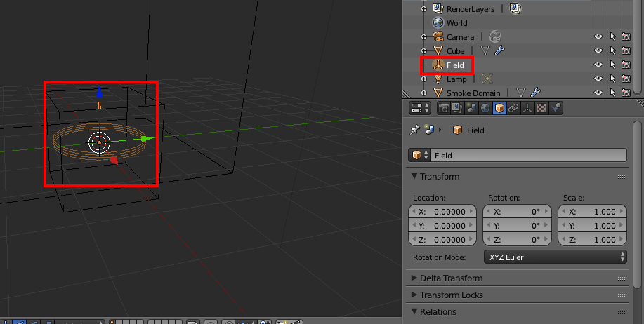Image resolution: width=644 pixels, height=324 pixels.
Task: Click the camera data icon beside Camera
Action: pos(494,36)
